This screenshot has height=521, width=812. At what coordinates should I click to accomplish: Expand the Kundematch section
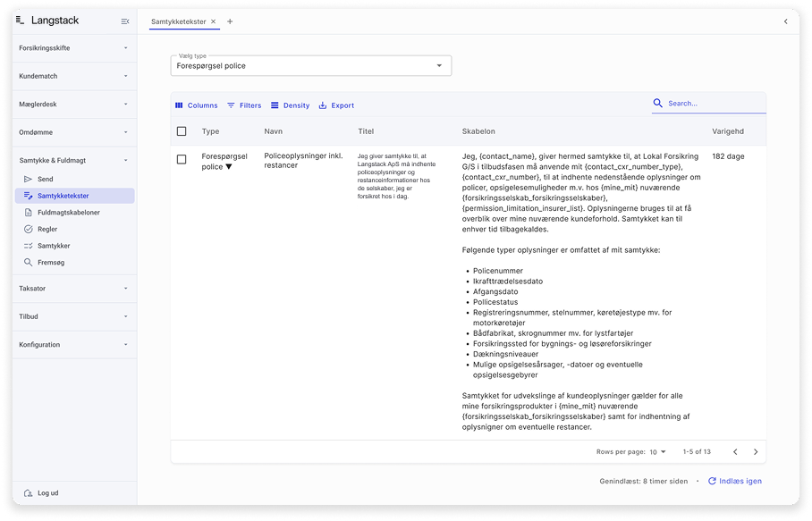[73, 76]
